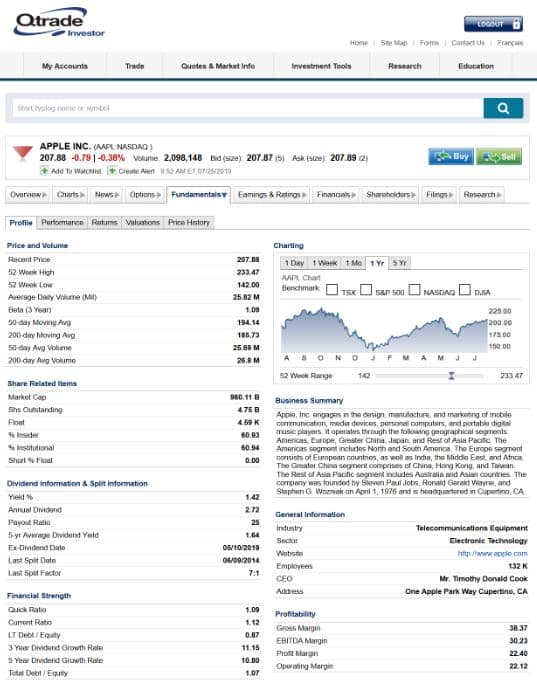Open the Charts tab menu
The height and width of the screenshot is (681, 537).
click(71, 195)
